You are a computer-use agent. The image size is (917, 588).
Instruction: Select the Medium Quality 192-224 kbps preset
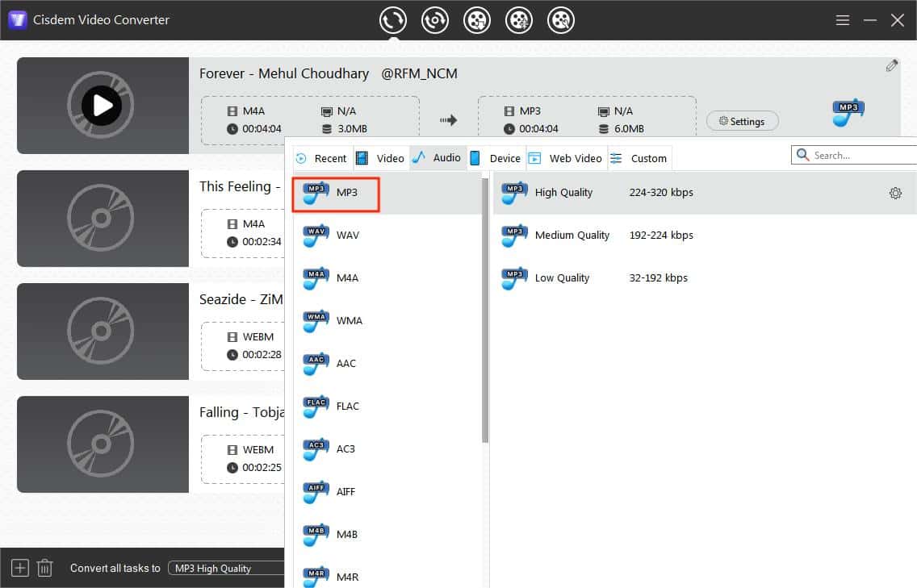(x=572, y=235)
